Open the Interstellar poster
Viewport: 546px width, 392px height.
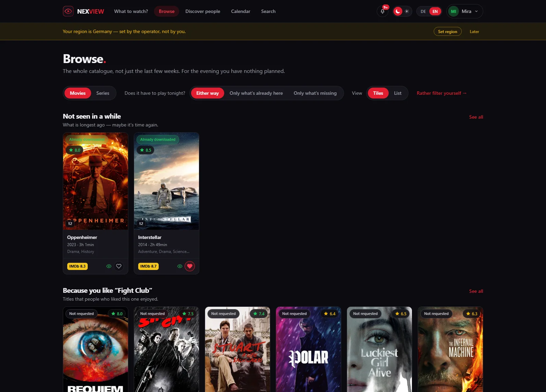click(167, 181)
